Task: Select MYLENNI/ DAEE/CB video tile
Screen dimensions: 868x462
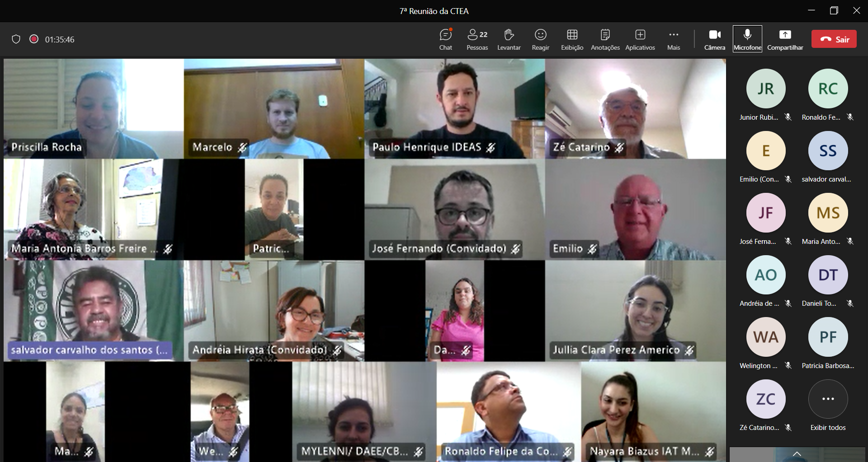Action: coord(364,411)
